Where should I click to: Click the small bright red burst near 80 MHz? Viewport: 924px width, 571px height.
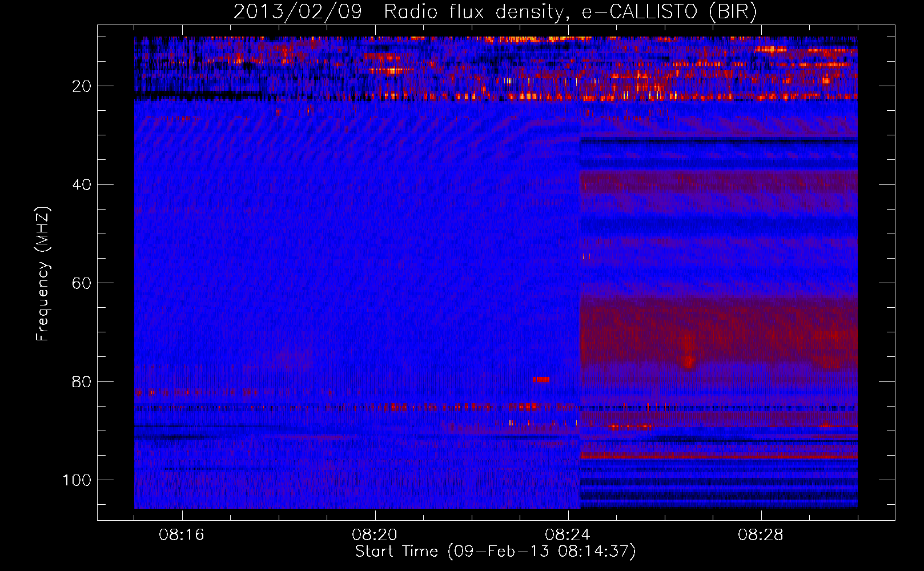tap(541, 380)
